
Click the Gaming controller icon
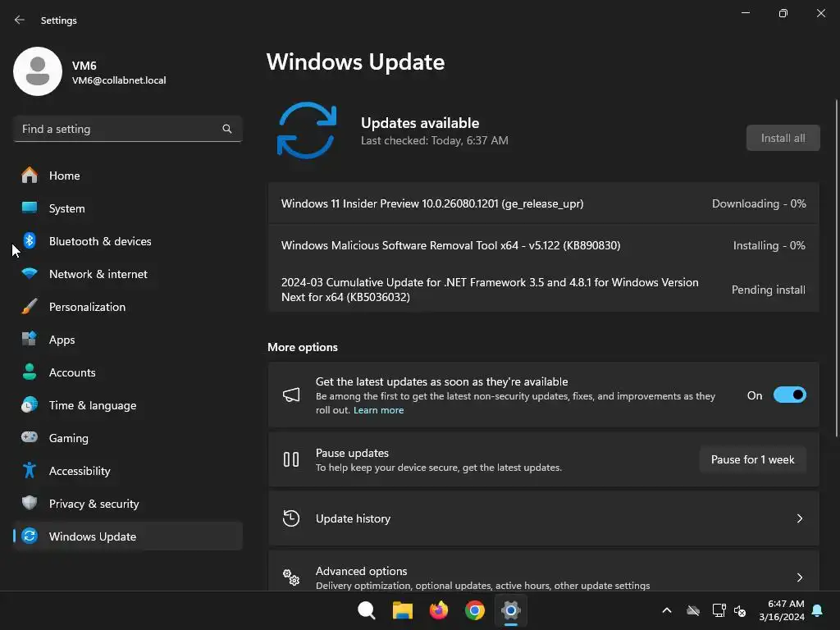pos(30,437)
